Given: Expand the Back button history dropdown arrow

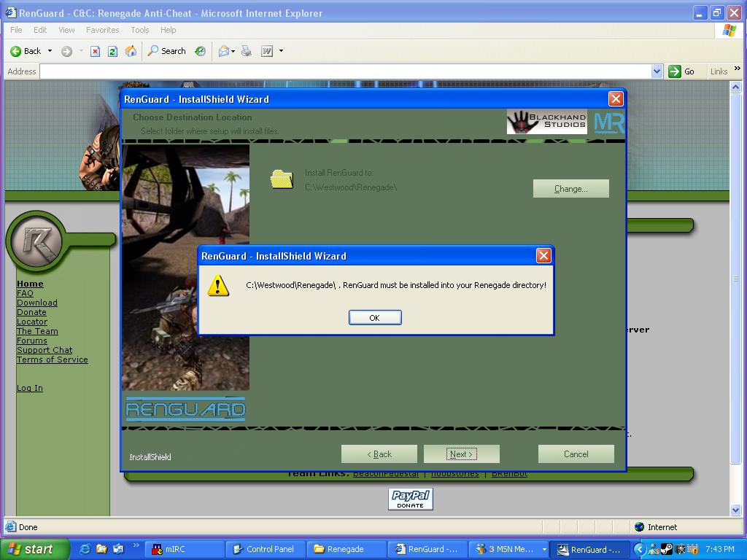Looking at the screenshot, I should click(50, 51).
